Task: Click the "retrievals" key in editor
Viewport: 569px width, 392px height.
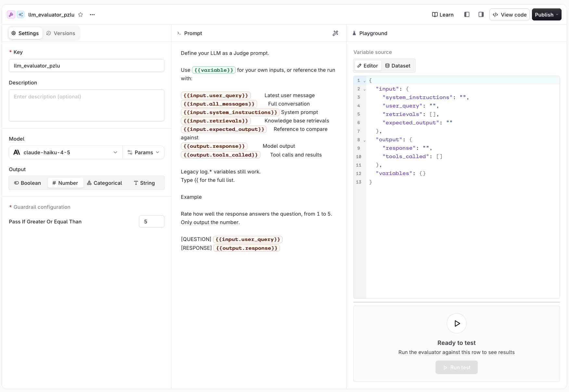Action: pyautogui.click(x=402, y=114)
